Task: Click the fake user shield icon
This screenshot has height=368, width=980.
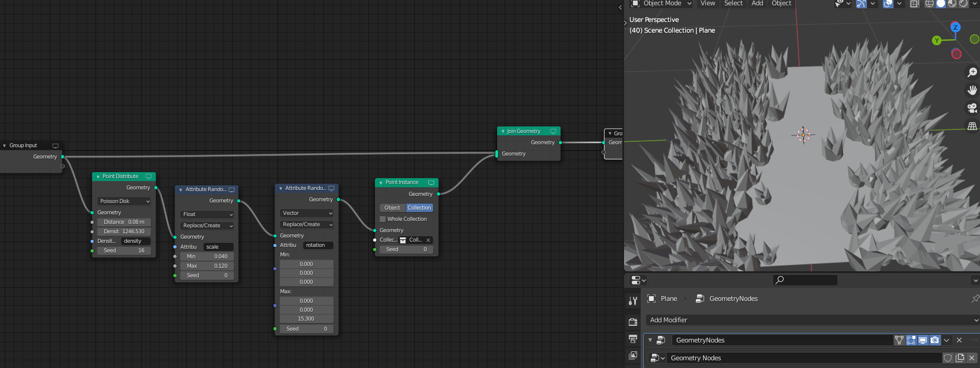Action: (x=948, y=358)
